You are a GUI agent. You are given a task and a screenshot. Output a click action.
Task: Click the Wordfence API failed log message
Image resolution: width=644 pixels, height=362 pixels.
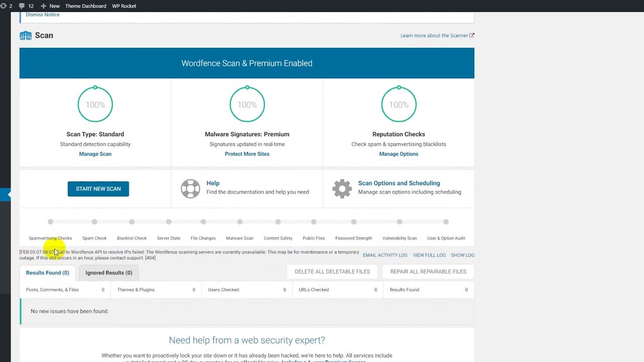pos(189,255)
